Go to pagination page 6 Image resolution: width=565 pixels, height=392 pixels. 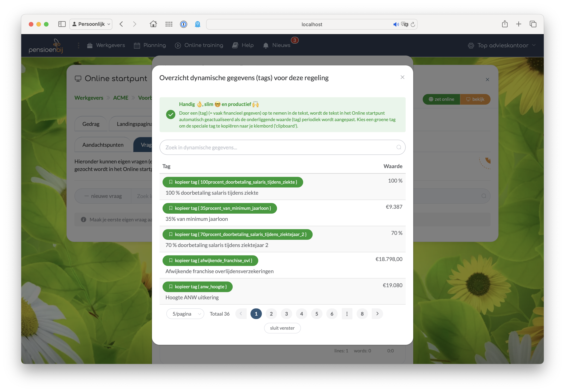(x=332, y=314)
